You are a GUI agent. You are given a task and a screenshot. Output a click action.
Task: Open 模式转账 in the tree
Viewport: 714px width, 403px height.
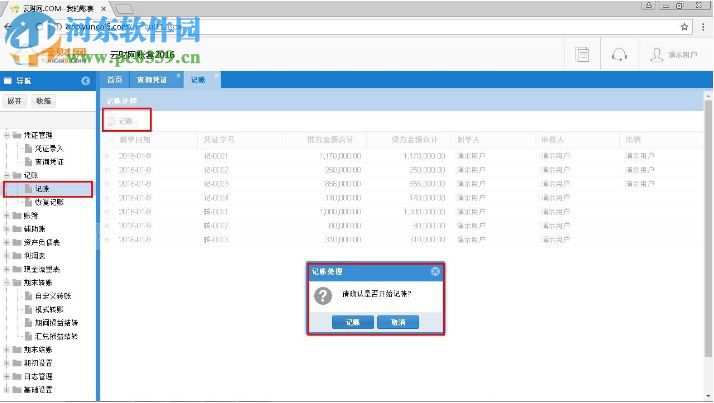[x=49, y=309]
